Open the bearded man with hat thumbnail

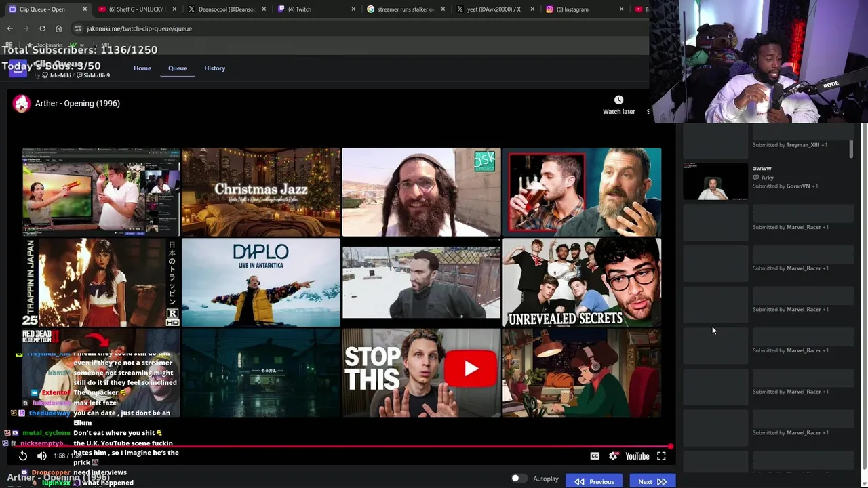pos(421,192)
